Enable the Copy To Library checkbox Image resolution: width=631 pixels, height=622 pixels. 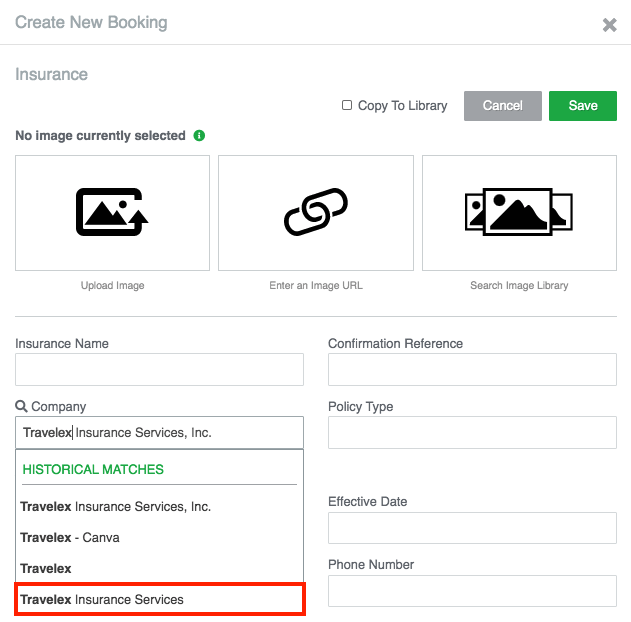click(x=347, y=105)
